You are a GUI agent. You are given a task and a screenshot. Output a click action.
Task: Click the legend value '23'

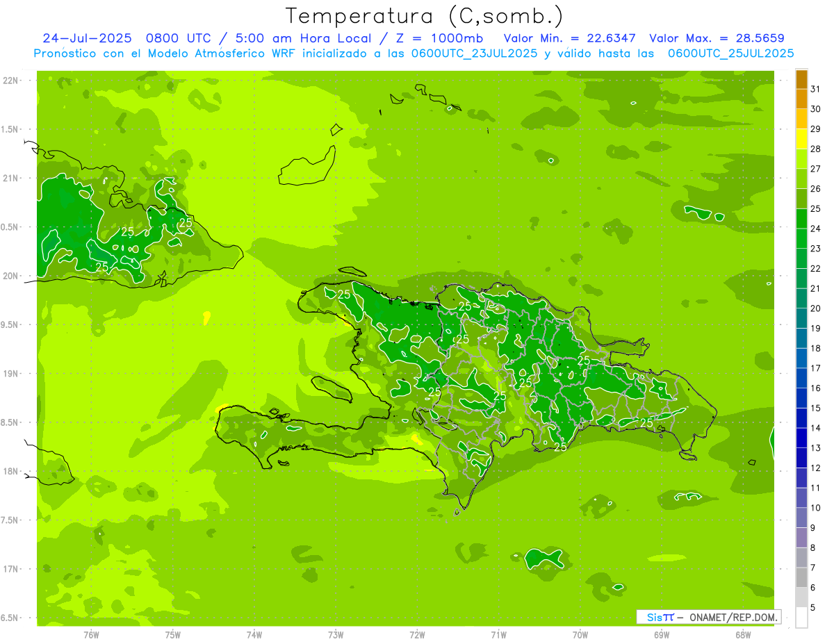(816, 248)
